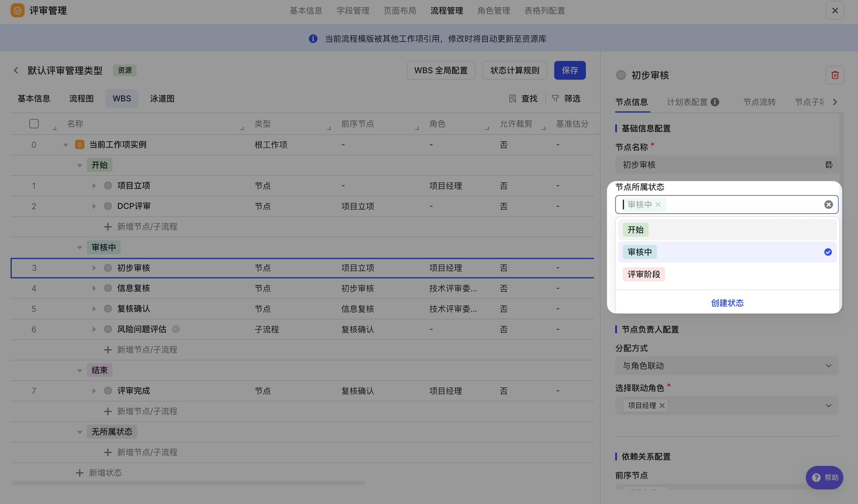Add node under 结束 via 新增节点/子流程
This screenshot has width=858, height=504.
(x=140, y=411)
